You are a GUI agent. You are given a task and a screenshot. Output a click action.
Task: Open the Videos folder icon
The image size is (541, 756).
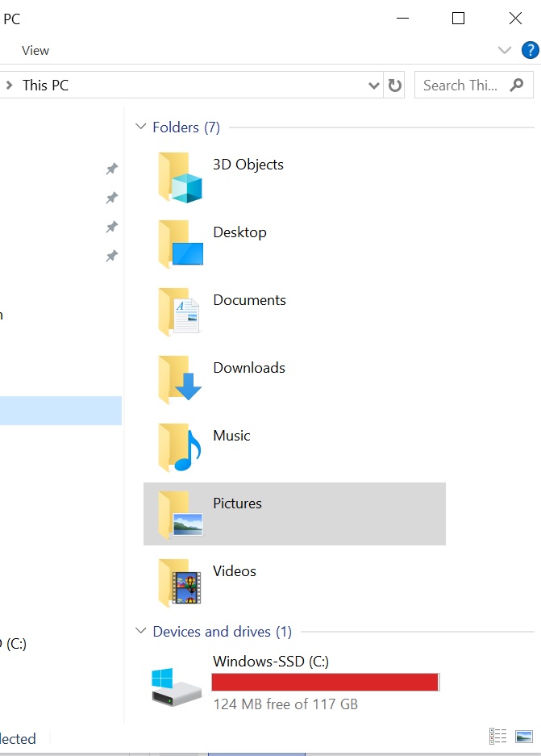[180, 583]
